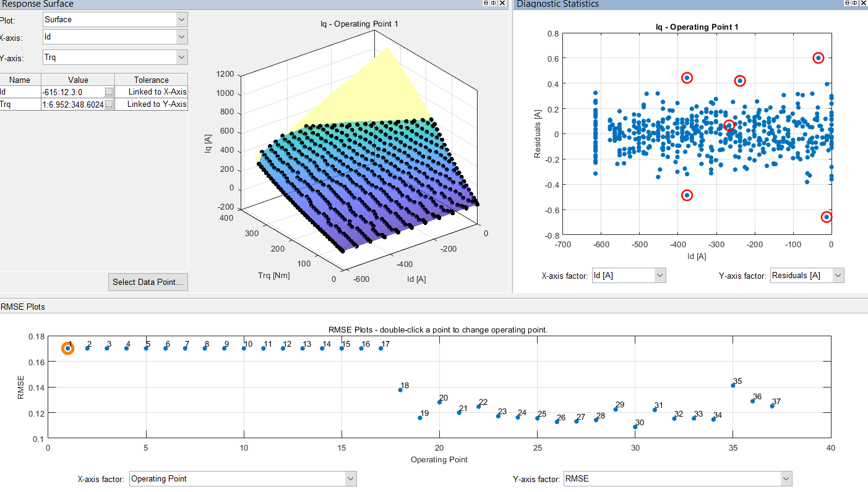Select operating point 18 in the RMSE plot
The height and width of the screenshot is (492, 868).
tap(399, 390)
